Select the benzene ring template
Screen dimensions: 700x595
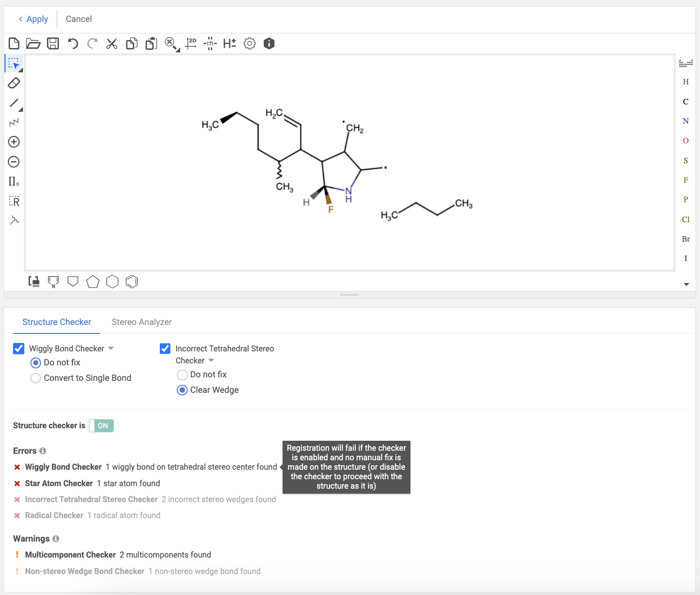tap(132, 282)
